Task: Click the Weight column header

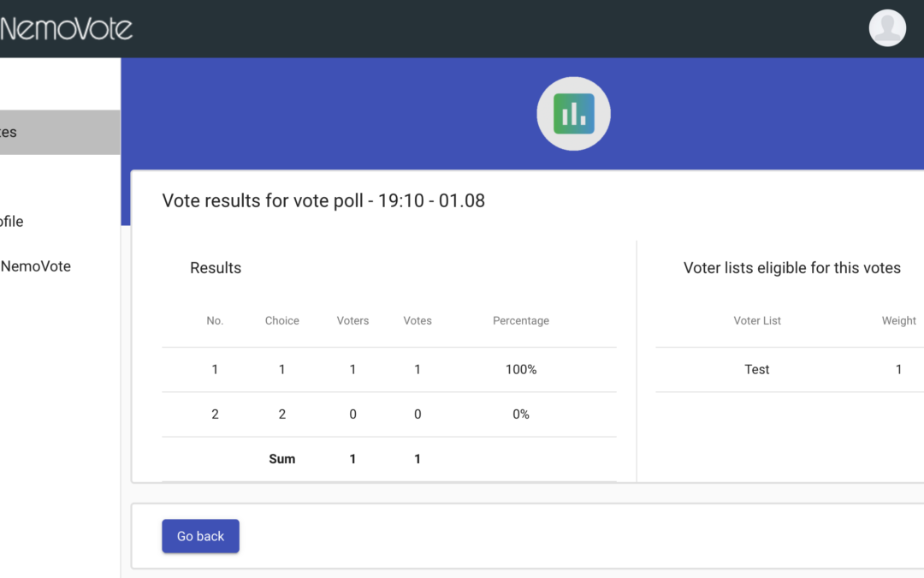Action: pos(898,321)
